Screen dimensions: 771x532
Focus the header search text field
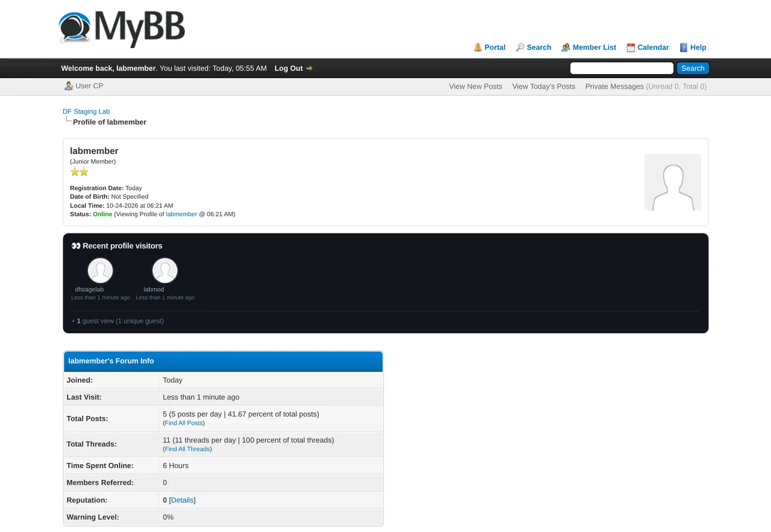tap(622, 69)
